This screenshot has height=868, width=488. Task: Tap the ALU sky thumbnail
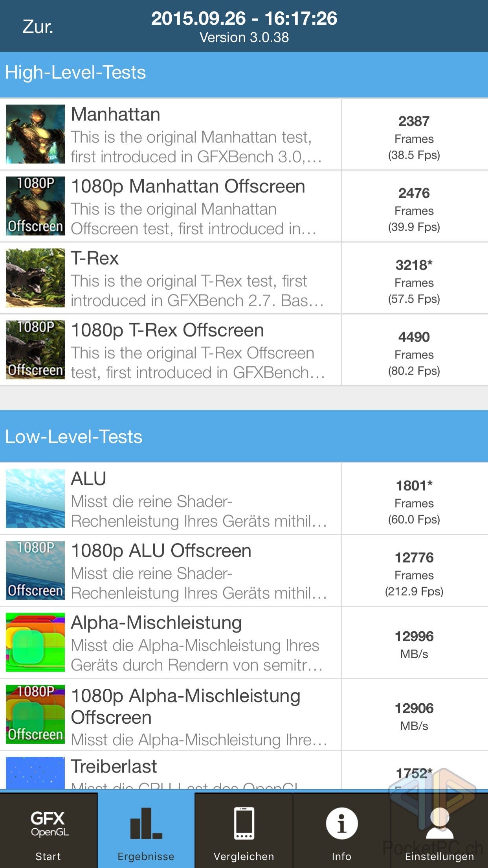35,498
